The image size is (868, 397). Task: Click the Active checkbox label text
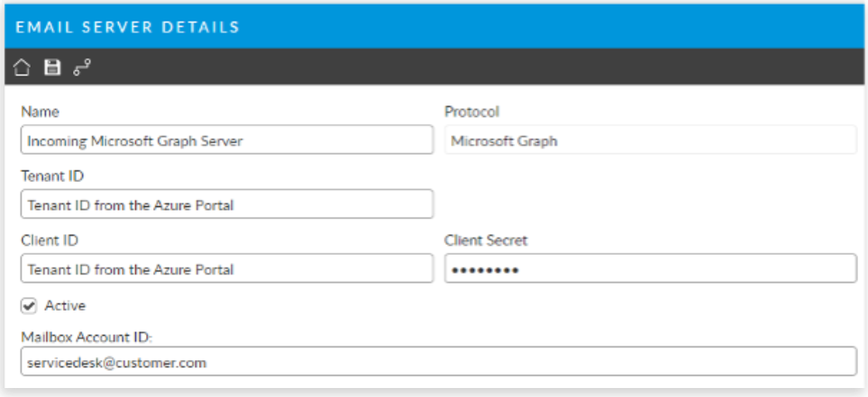pos(65,306)
